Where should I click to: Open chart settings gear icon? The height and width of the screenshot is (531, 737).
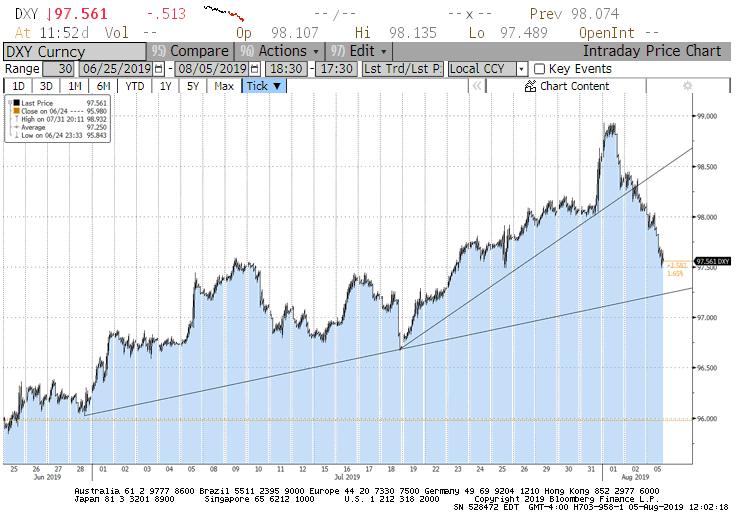(x=687, y=86)
